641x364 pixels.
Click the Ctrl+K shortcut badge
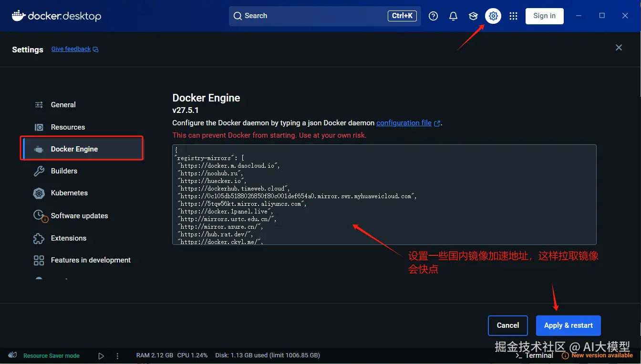[x=402, y=16]
